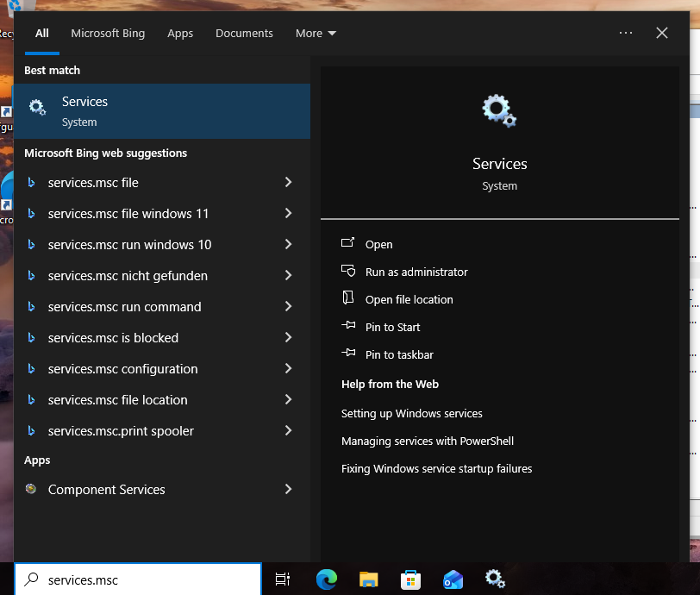
Task: Select the Services best match result
Action: tap(162, 111)
